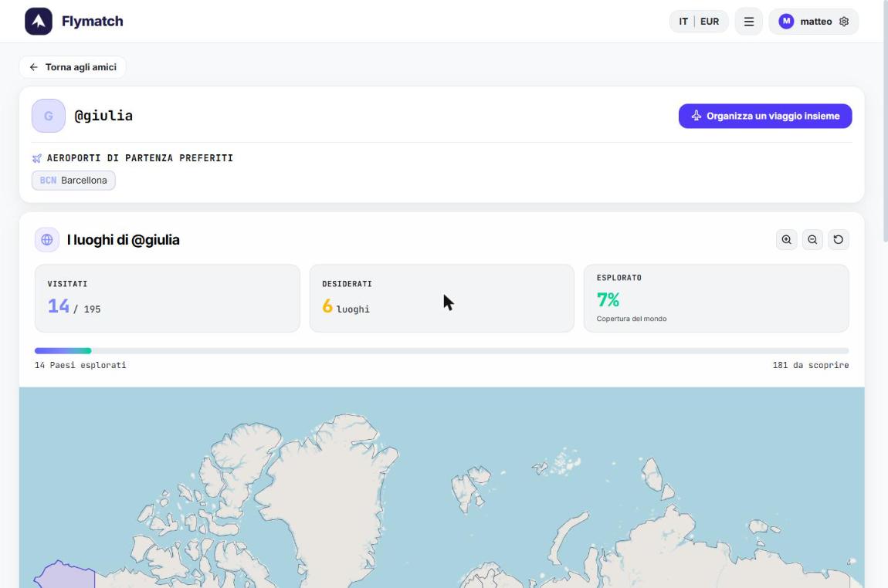Open the hamburger menu
The height and width of the screenshot is (588, 888).
tap(749, 22)
